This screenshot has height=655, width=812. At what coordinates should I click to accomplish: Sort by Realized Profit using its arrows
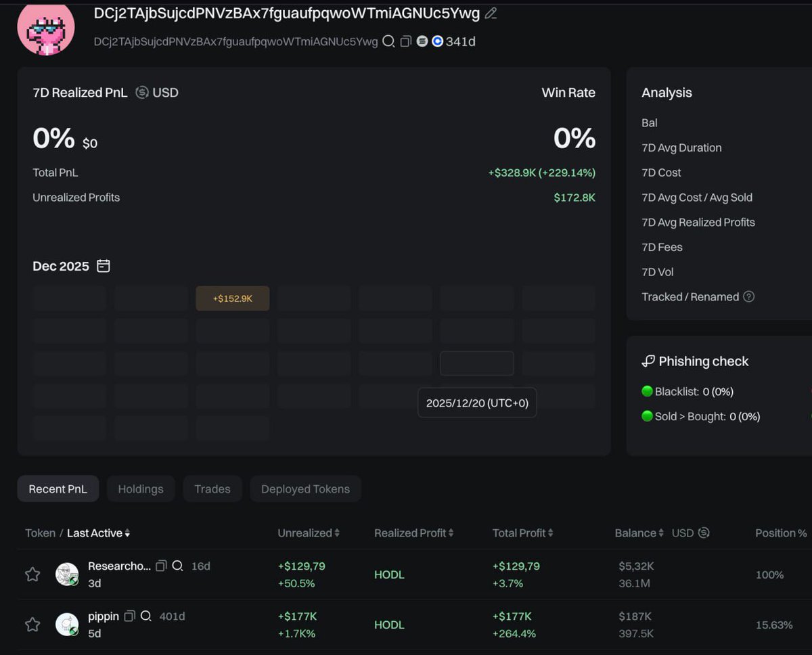[x=452, y=533]
